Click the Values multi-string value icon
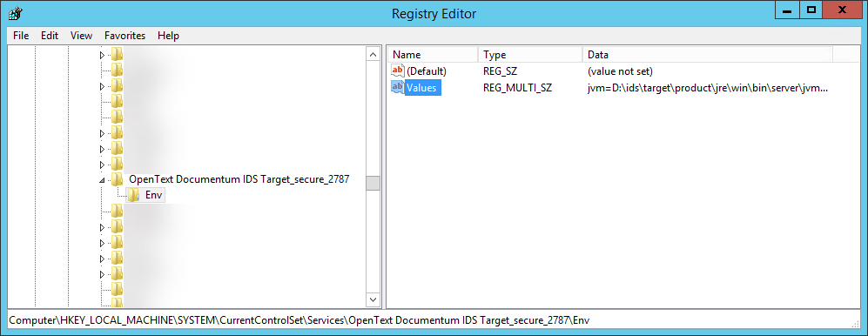Image resolution: width=868 pixels, height=336 pixels. (398, 87)
